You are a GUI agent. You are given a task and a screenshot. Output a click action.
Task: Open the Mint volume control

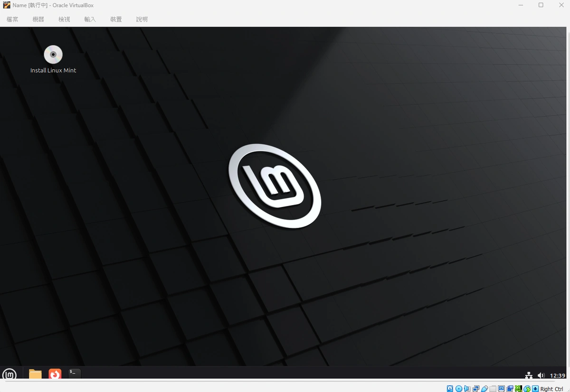coord(541,375)
